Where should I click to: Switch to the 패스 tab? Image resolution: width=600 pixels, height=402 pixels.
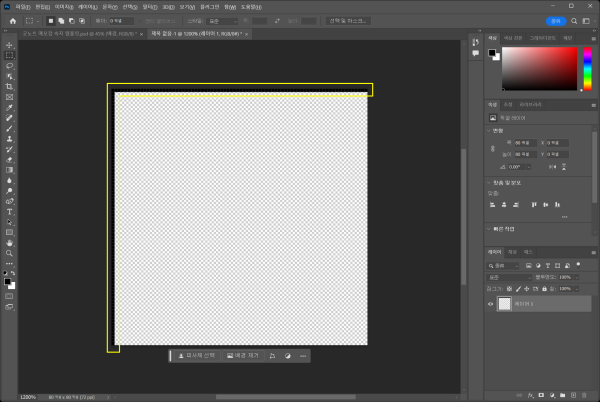(528, 252)
